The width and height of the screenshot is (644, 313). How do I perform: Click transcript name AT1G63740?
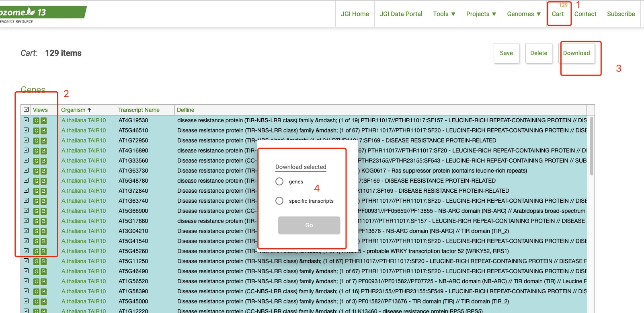(x=133, y=201)
